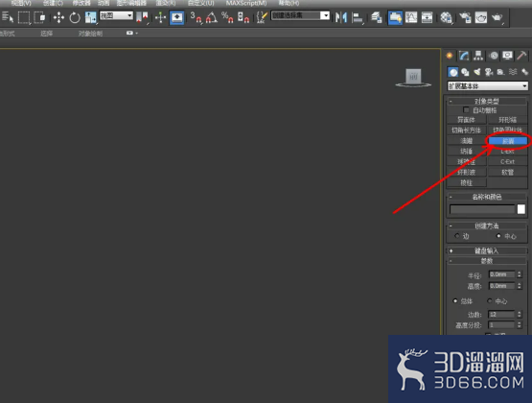532x403 pixels.
Task: Open the named selection sets dropdown
Action: click(300, 15)
